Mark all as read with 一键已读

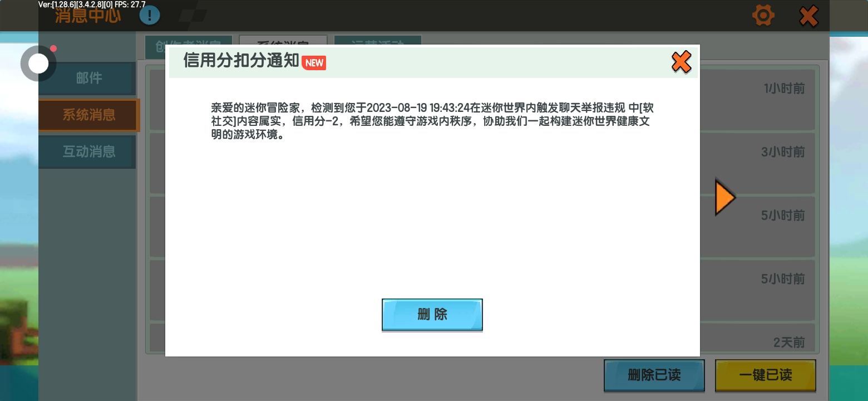coord(765,375)
